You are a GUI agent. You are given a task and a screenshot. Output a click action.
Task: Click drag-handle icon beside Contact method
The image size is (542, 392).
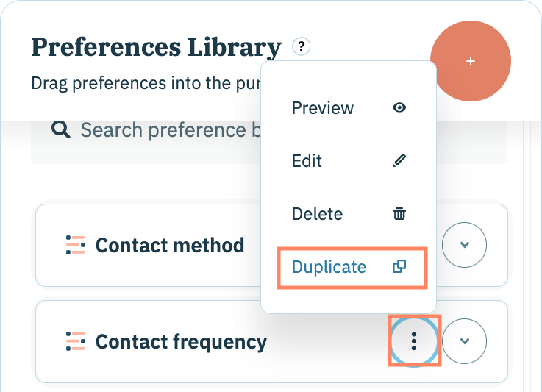tap(75, 245)
